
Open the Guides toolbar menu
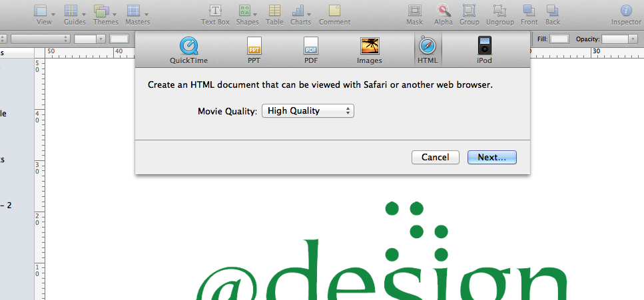(x=75, y=15)
